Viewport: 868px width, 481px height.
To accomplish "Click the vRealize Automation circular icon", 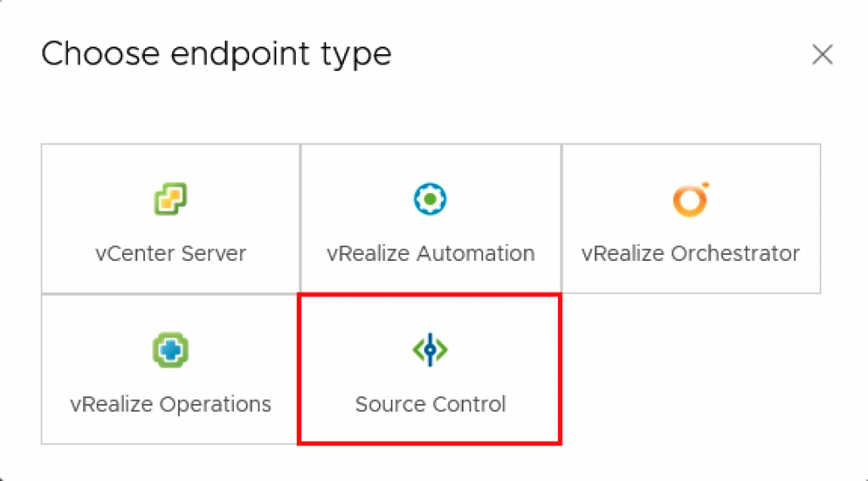I will pyautogui.click(x=430, y=199).
